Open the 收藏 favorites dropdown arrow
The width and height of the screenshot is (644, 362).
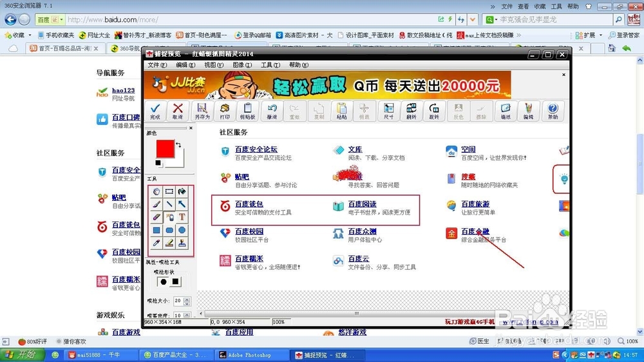point(30,35)
